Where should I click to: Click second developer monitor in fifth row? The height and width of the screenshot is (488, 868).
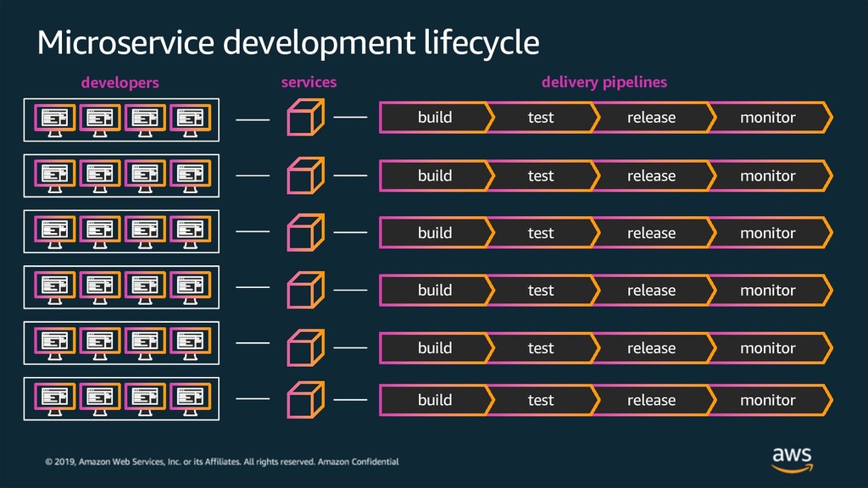pyautogui.click(x=100, y=344)
